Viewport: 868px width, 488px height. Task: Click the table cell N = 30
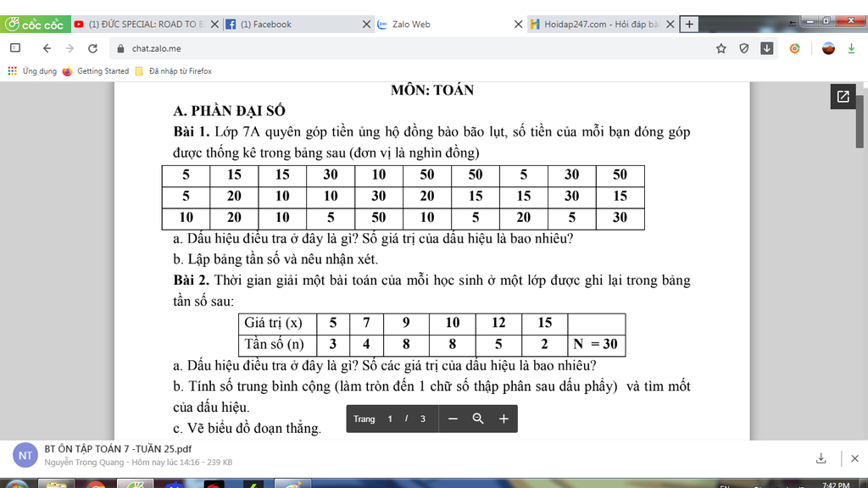pyautogui.click(x=597, y=344)
